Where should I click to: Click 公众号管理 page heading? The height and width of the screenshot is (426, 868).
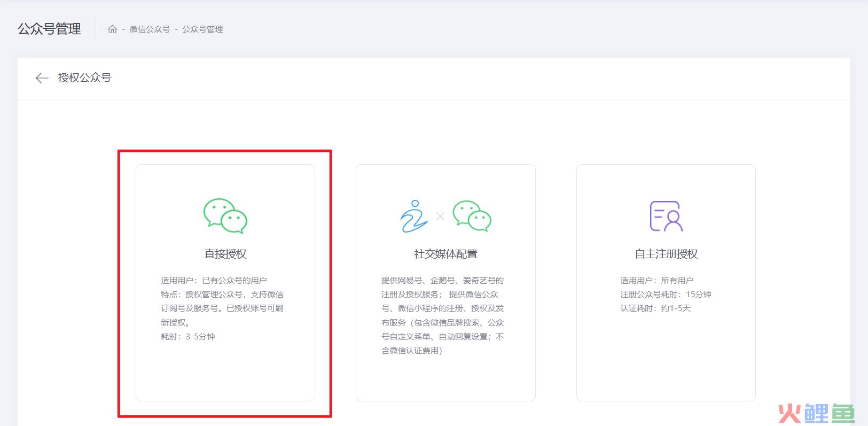pos(49,29)
